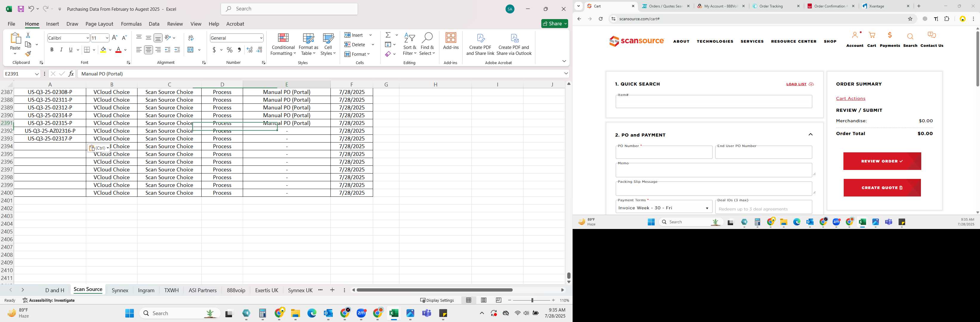Image resolution: width=980 pixels, height=322 pixels.
Task: Open the font color dropdown arrow
Action: click(x=126, y=50)
